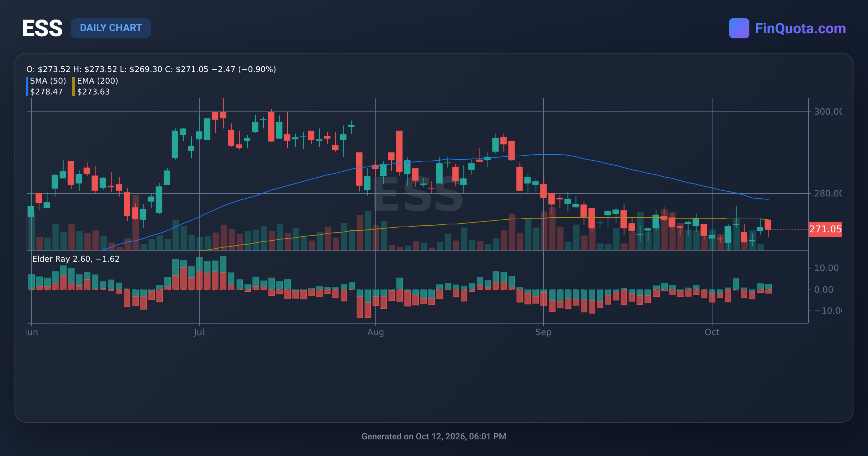
Task: Select the ESS ticker title
Action: (x=42, y=28)
